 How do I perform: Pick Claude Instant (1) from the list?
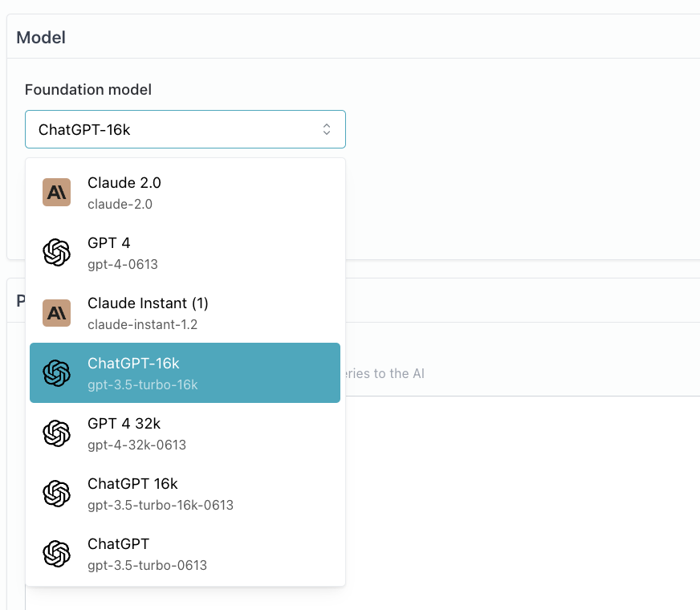pos(185,313)
